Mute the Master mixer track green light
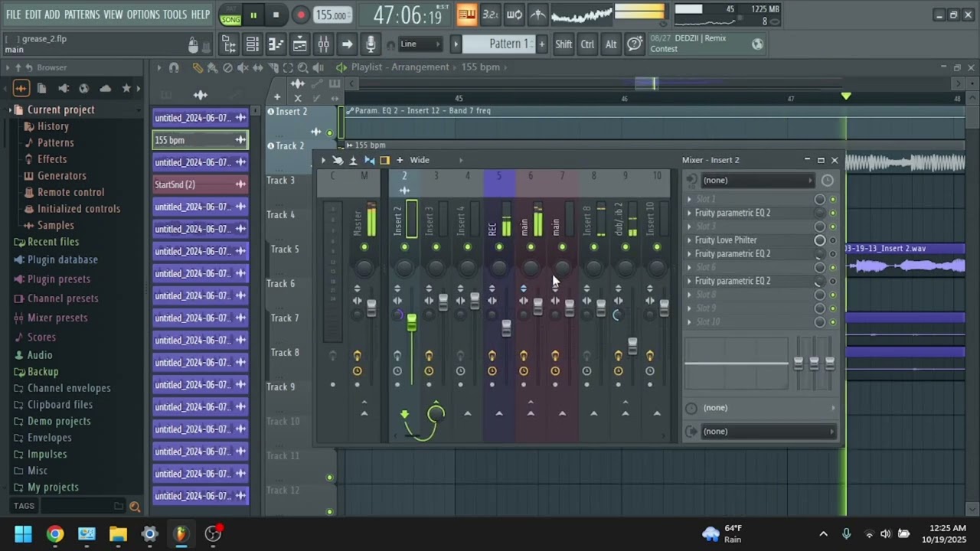 tap(364, 247)
